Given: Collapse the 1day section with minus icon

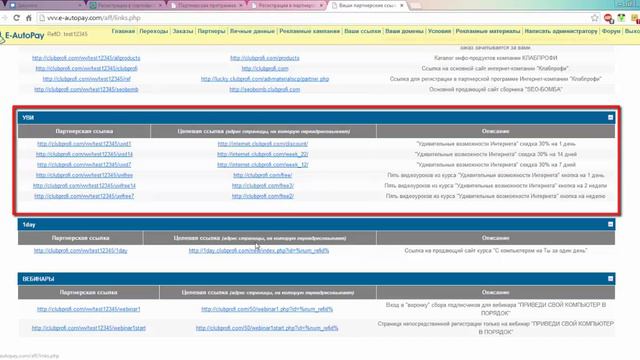Looking at the screenshot, I should [610, 224].
